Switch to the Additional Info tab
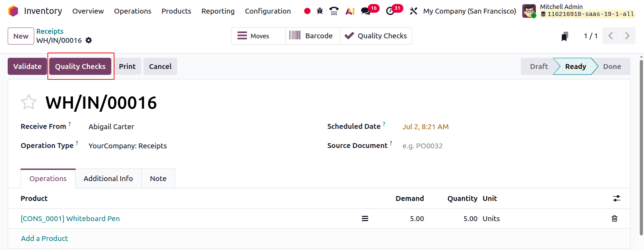The width and height of the screenshot is (644, 250). tap(108, 179)
